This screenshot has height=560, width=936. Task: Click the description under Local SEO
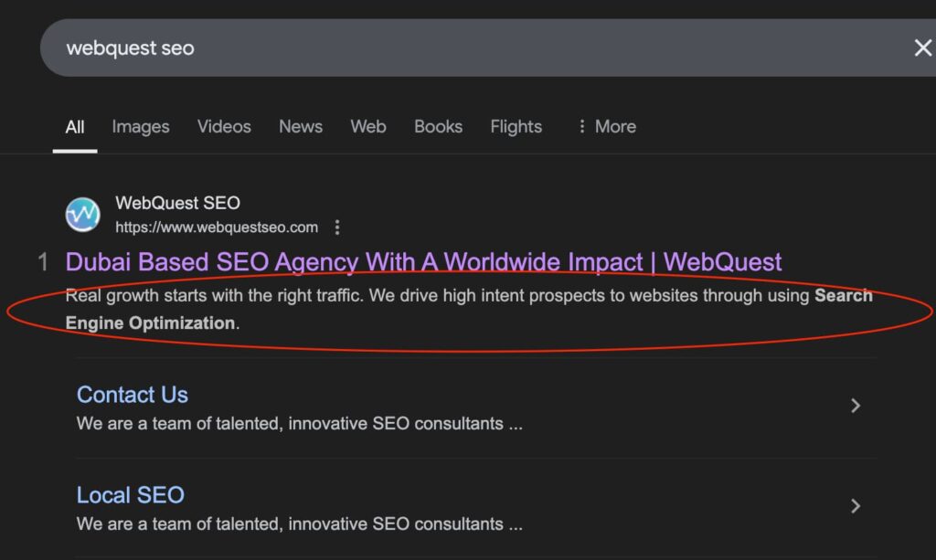click(299, 523)
